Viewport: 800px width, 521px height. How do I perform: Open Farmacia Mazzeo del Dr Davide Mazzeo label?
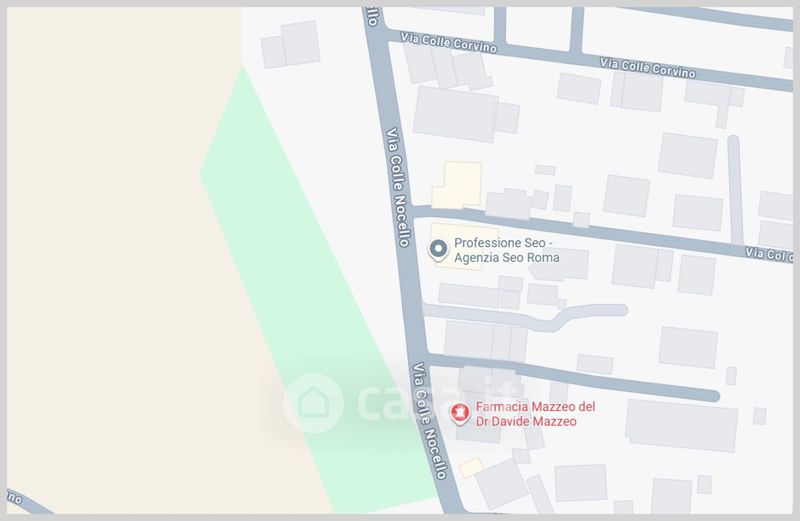(535, 414)
